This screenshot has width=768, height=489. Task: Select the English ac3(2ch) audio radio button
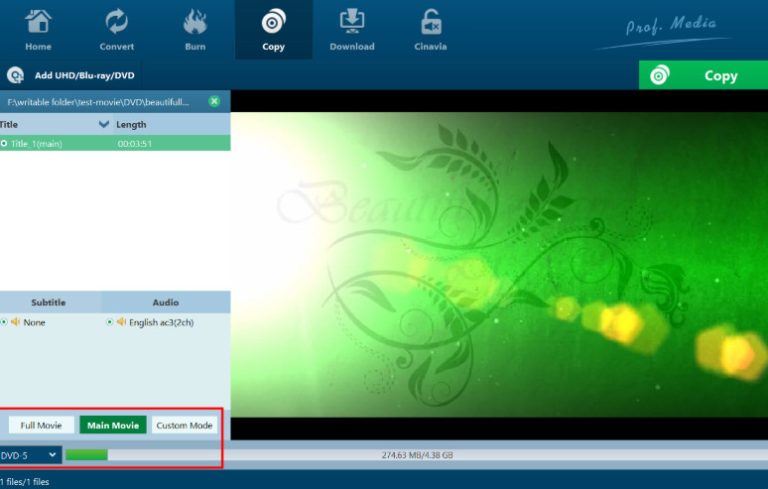pyautogui.click(x=110, y=322)
